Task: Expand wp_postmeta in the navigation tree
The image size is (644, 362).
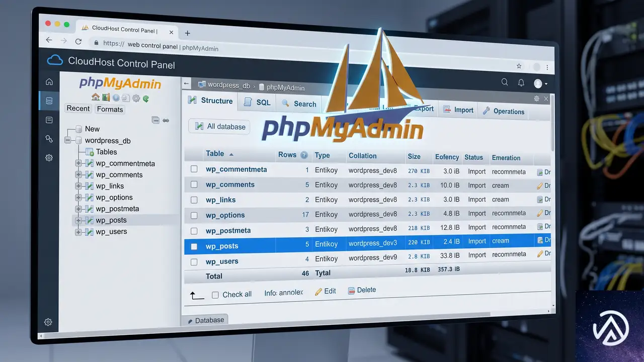Action: [78, 209]
